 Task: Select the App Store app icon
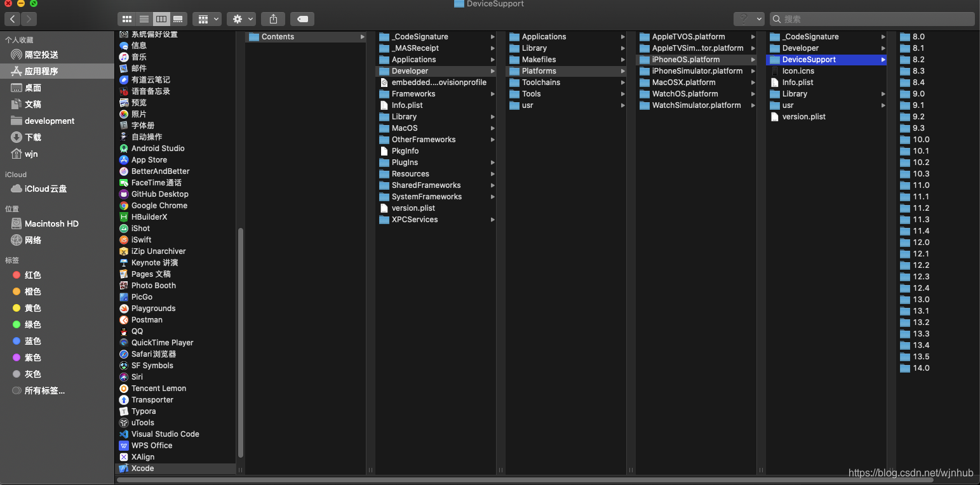click(124, 160)
